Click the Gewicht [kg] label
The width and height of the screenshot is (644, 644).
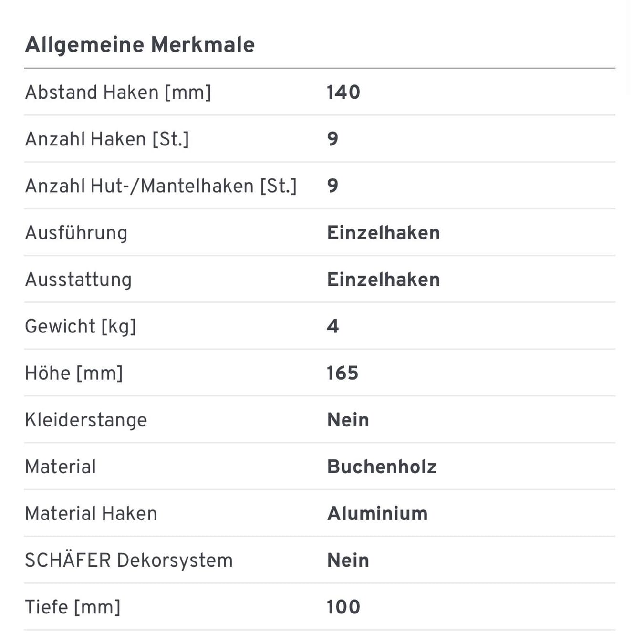click(80, 326)
